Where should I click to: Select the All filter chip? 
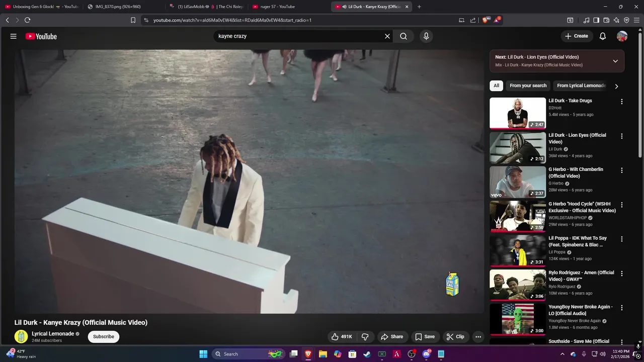pos(496,85)
